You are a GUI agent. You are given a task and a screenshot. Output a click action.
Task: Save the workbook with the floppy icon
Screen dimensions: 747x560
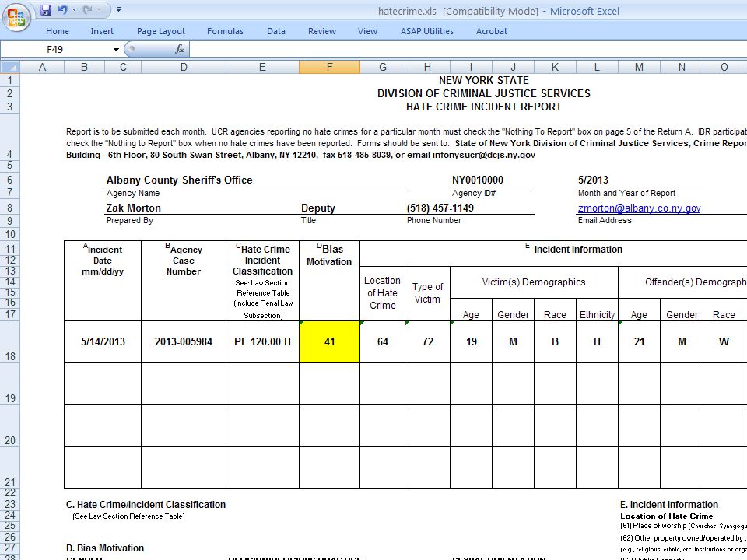[46, 9]
